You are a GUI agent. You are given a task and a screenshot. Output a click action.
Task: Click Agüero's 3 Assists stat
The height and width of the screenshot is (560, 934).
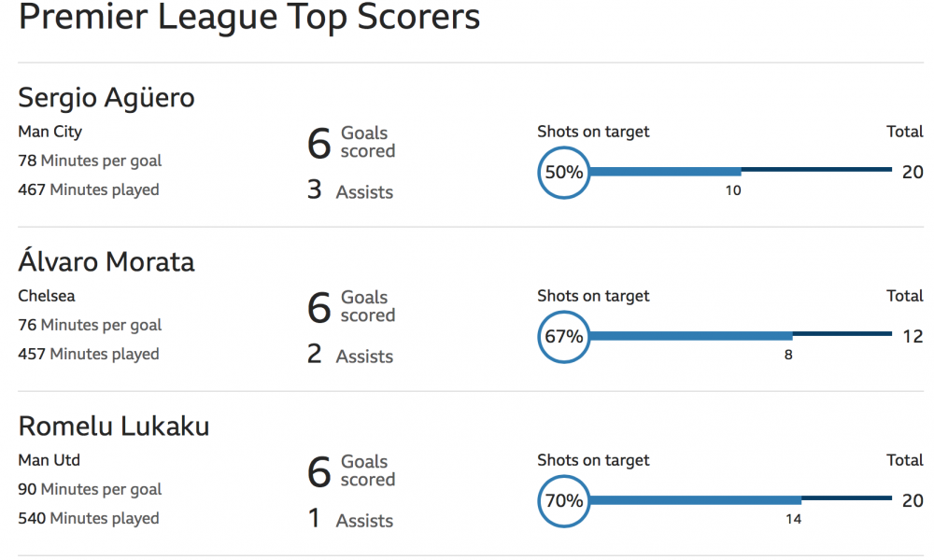(350, 190)
